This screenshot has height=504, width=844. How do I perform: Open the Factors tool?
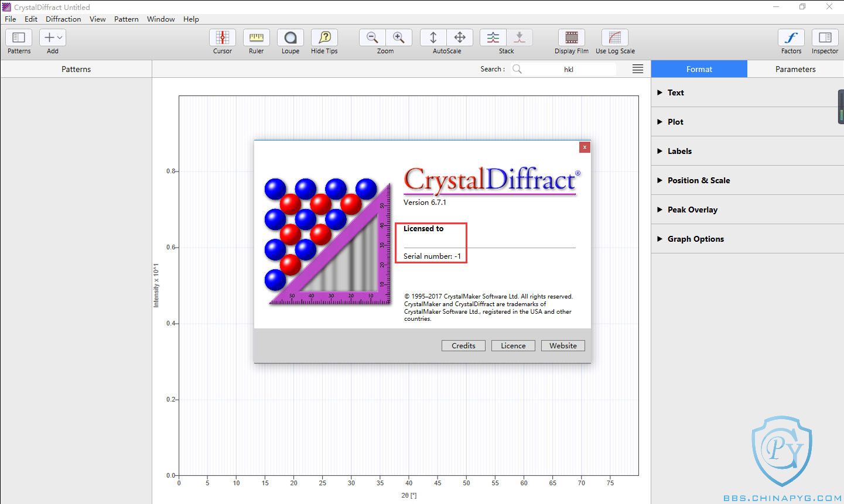click(791, 37)
